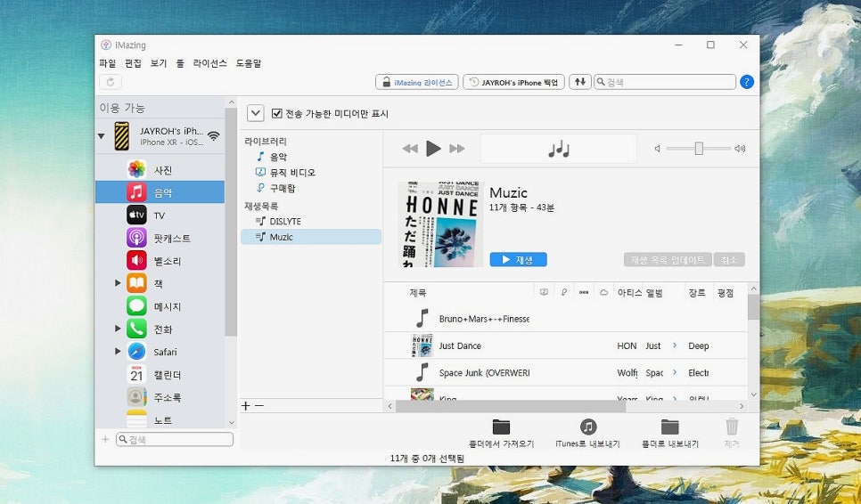Click the arrow next to Space Junk album
The image size is (861, 504).
[x=675, y=372]
